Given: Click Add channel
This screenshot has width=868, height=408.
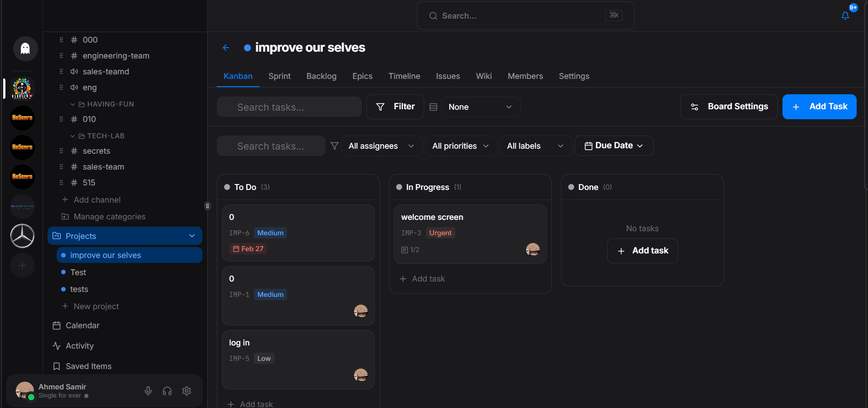Looking at the screenshot, I should click(91, 200).
